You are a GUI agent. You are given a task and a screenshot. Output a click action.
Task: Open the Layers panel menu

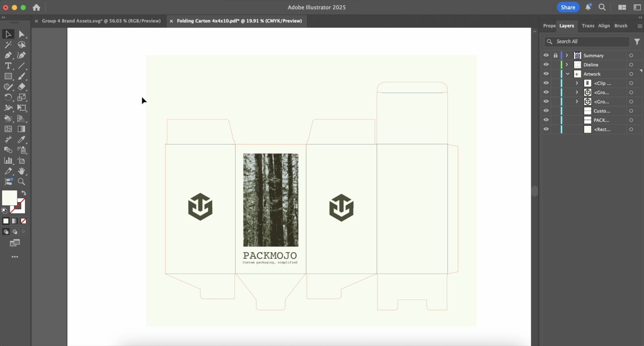coord(640,26)
